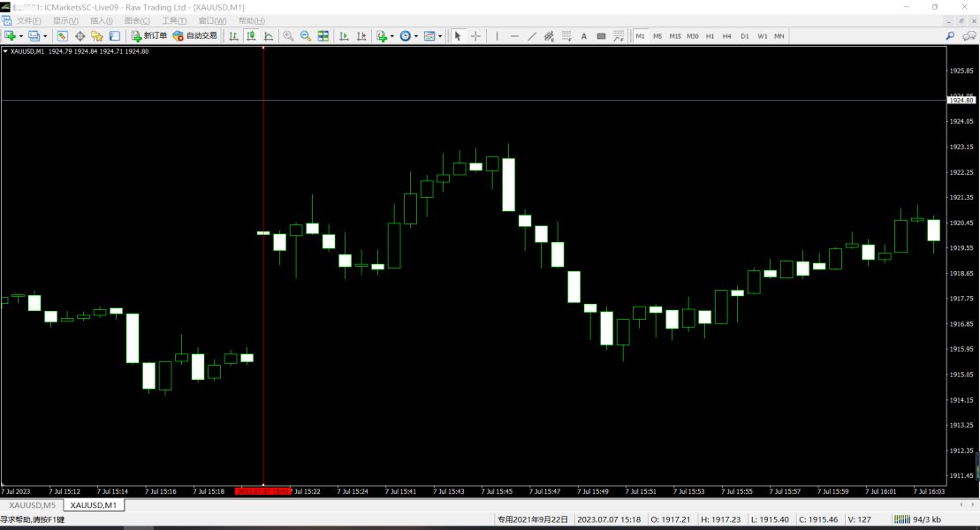Expand the Profiles dropdown arrow
Image resolution: width=980 pixels, height=530 pixels.
tap(45, 36)
